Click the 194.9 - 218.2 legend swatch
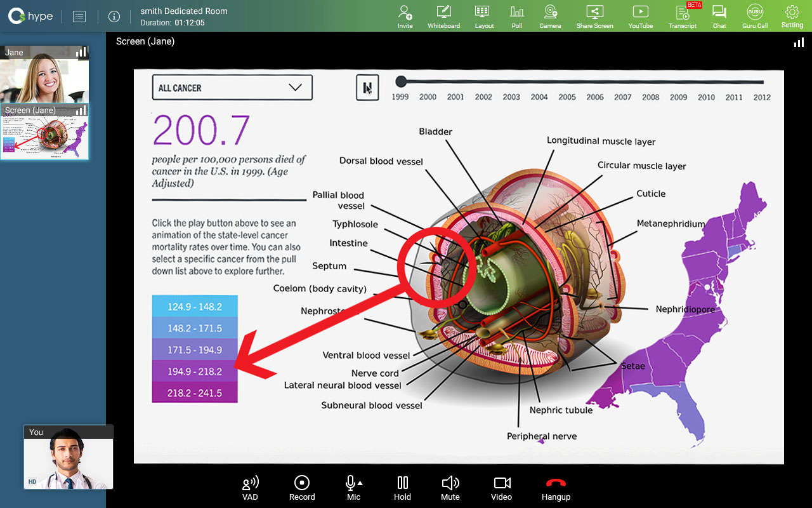 tap(195, 371)
